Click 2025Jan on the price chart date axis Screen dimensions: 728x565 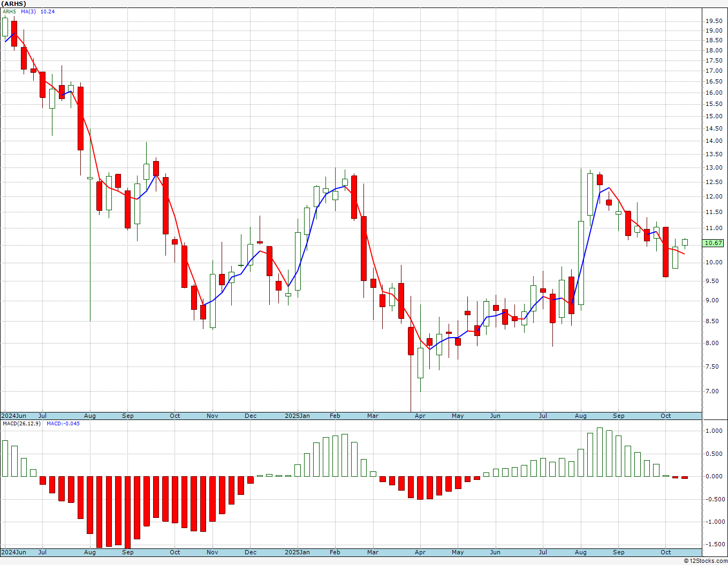point(297,416)
